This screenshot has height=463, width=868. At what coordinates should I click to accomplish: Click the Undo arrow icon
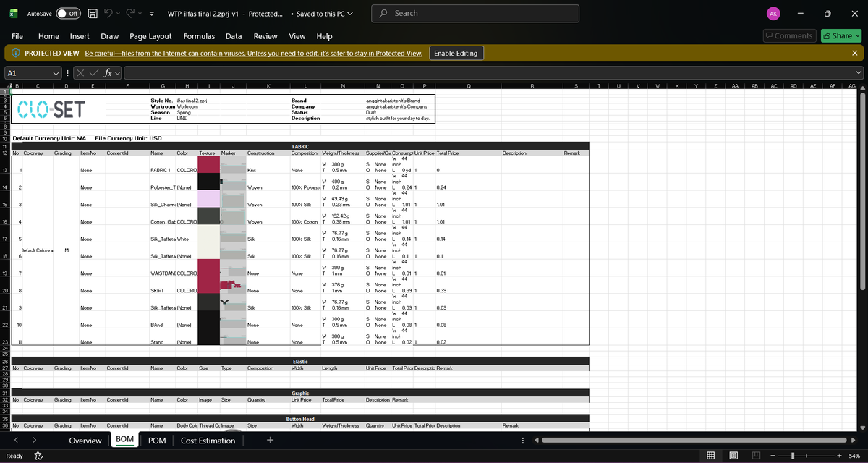[110, 13]
